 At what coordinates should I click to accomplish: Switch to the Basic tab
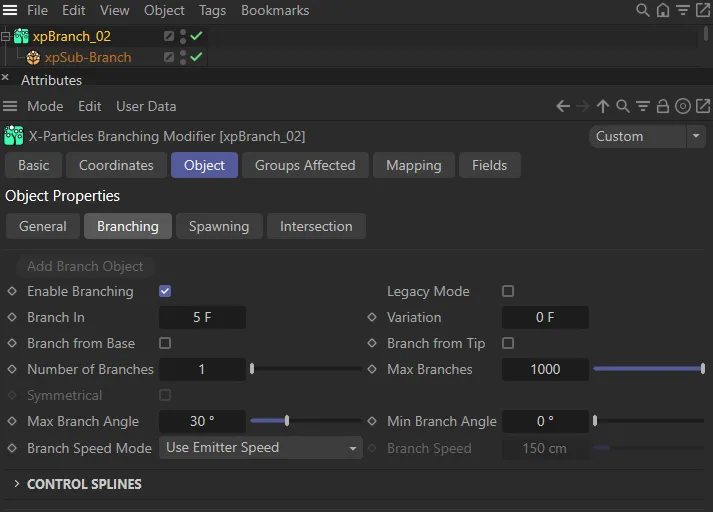point(34,165)
